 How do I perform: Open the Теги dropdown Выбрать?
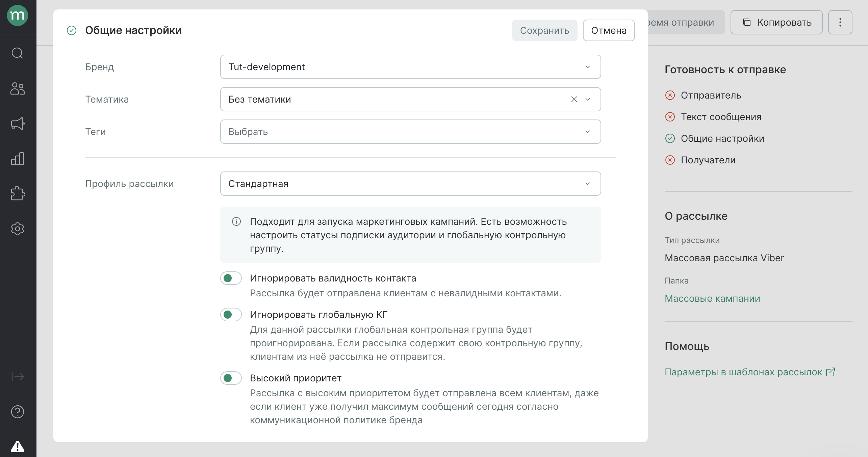pyautogui.click(x=410, y=132)
